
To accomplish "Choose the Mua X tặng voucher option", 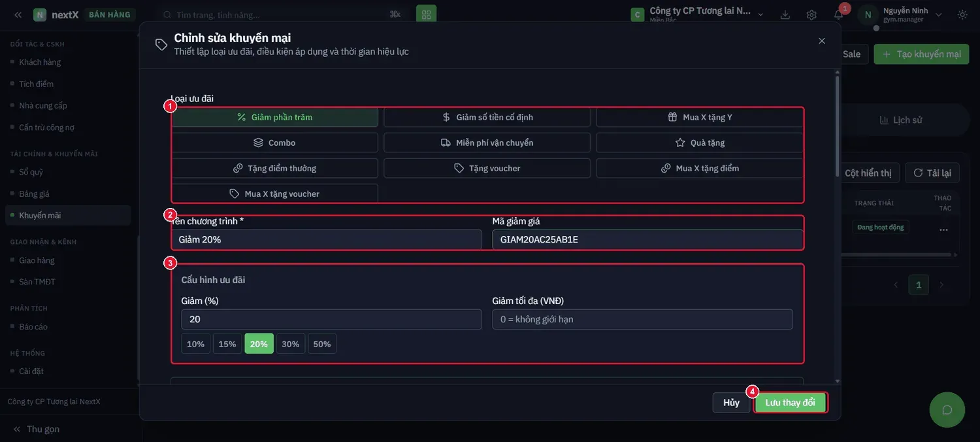I will coord(275,194).
